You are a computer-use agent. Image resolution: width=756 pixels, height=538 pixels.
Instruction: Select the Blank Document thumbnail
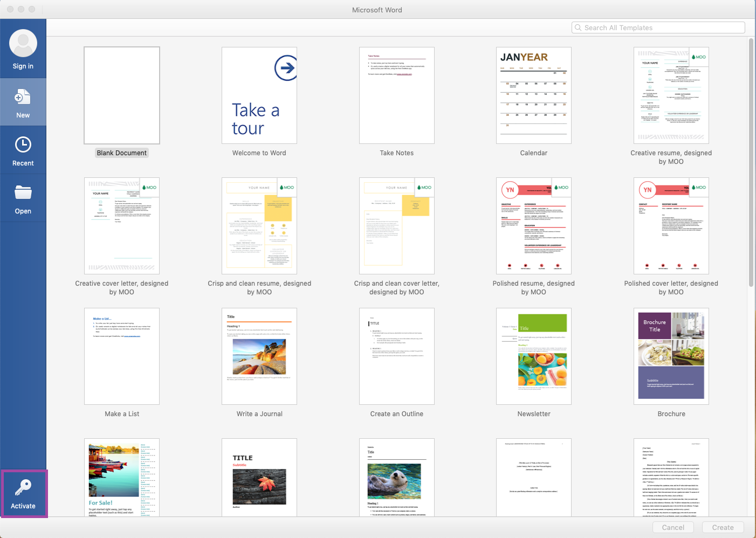pyautogui.click(x=122, y=95)
